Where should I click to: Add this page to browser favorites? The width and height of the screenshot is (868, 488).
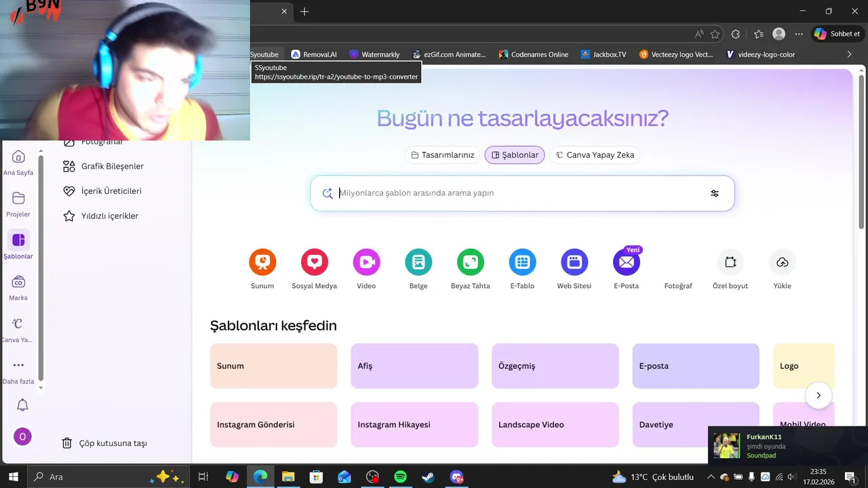715,34
